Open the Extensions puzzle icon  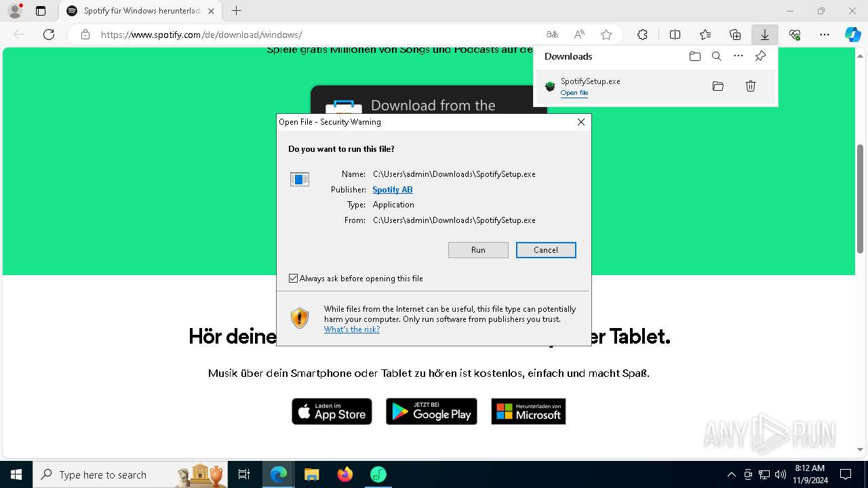coord(642,35)
